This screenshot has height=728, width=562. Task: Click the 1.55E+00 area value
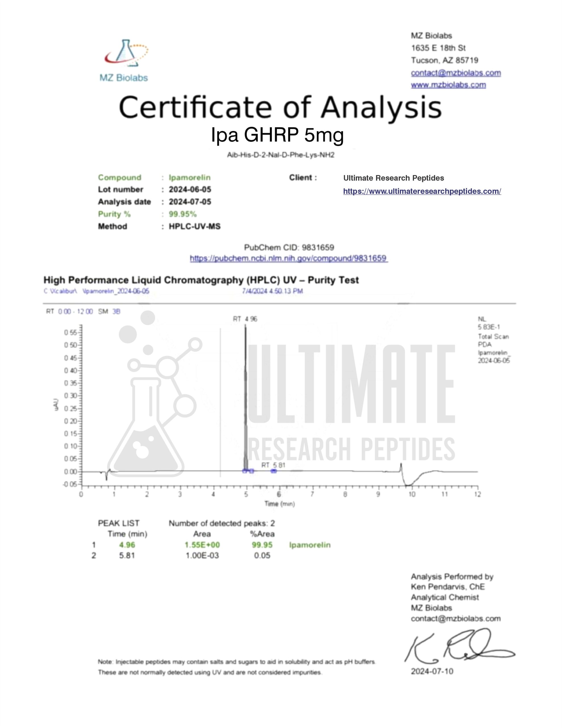click(x=202, y=545)
